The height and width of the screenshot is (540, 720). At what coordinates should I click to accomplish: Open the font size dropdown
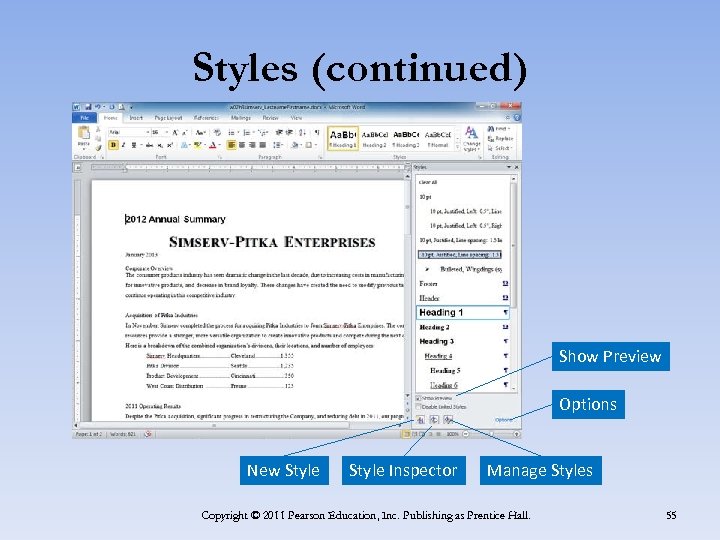click(166, 133)
